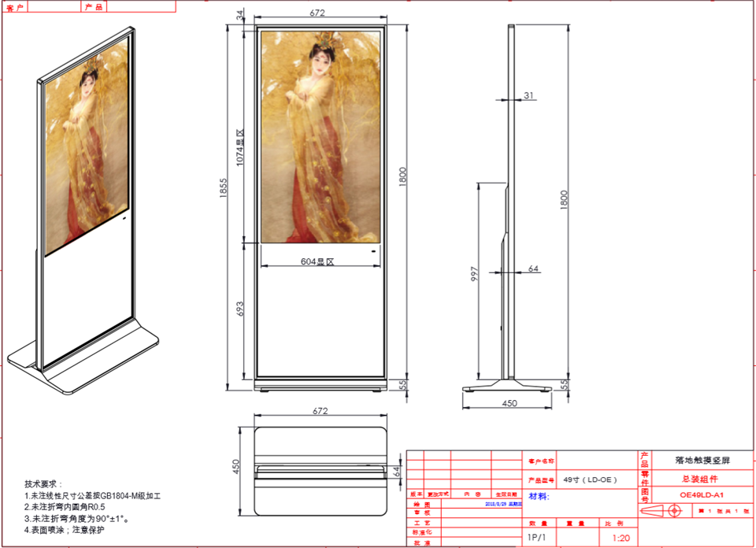This screenshot has height=548, width=756.
Task: Click the 693 lower panel dimension
Action: coord(240,309)
